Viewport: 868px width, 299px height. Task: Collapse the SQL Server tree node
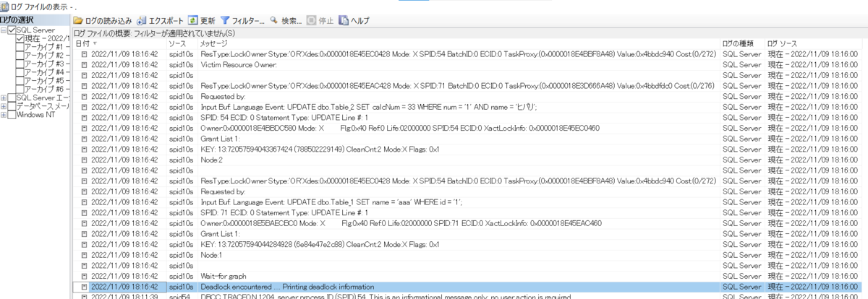[x=4, y=30]
